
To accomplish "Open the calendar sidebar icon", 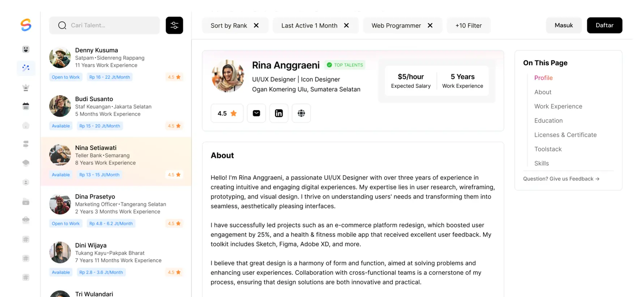I will pyautogui.click(x=26, y=106).
